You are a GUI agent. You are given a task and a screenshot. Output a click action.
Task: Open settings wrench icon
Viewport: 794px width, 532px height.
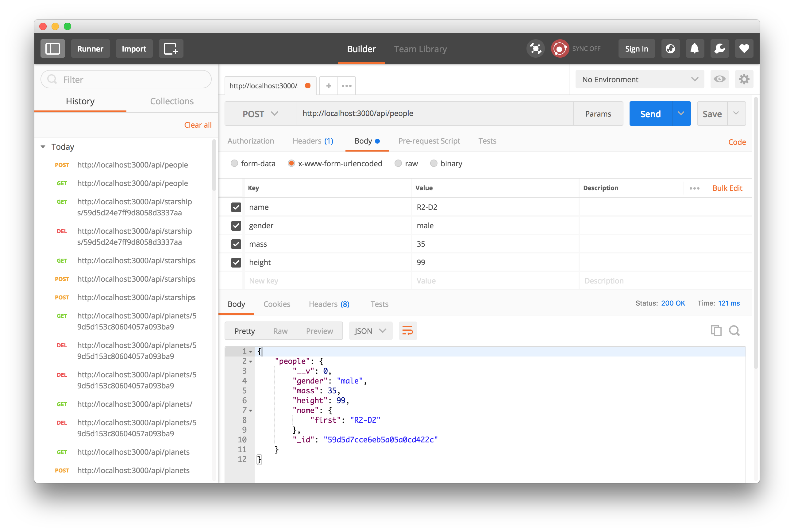pos(719,49)
